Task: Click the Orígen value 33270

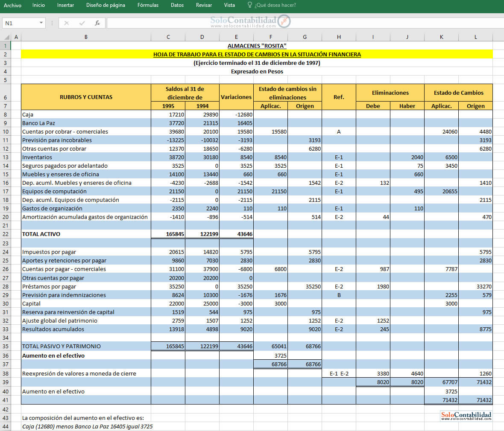Action: click(476, 286)
